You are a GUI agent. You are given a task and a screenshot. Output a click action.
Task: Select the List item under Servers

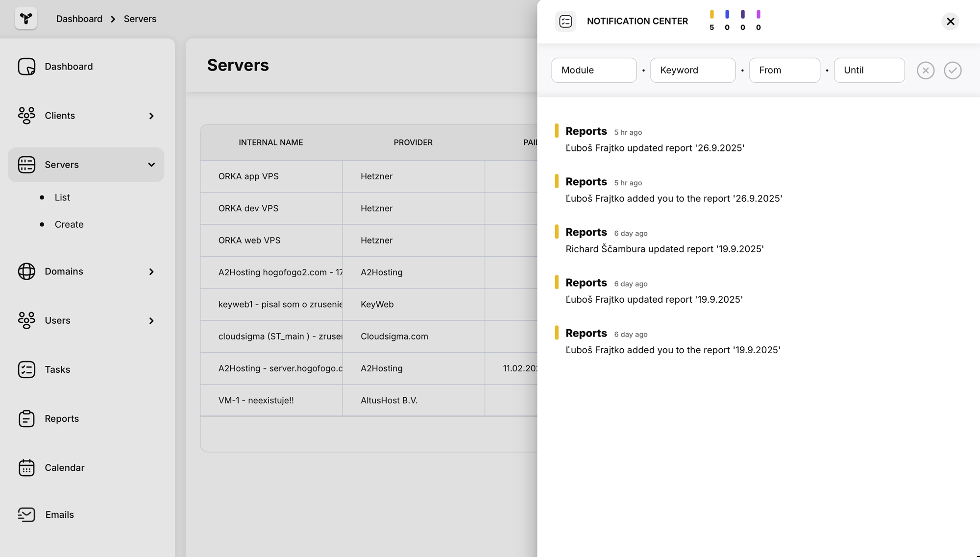62,197
